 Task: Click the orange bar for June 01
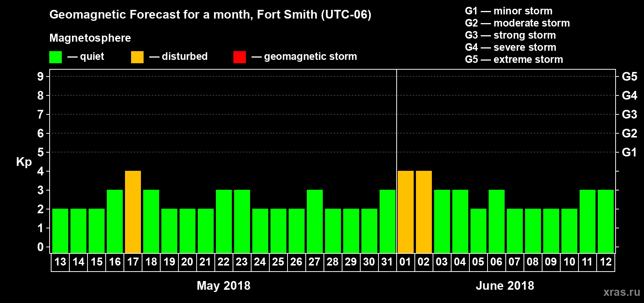[406, 212]
